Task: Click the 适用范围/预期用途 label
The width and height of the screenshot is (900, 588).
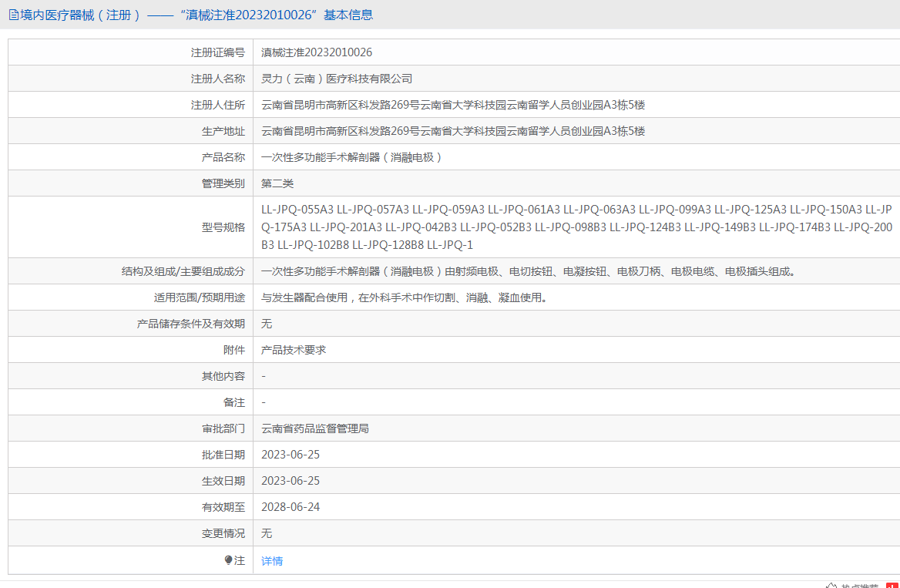Action: point(199,298)
